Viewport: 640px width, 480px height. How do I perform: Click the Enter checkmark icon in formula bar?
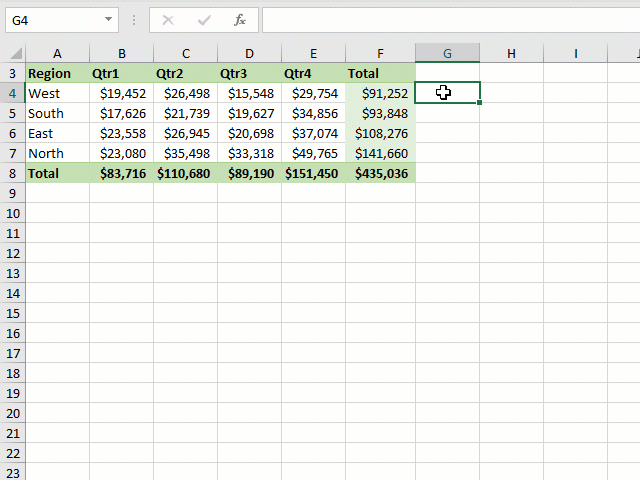(204, 20)
